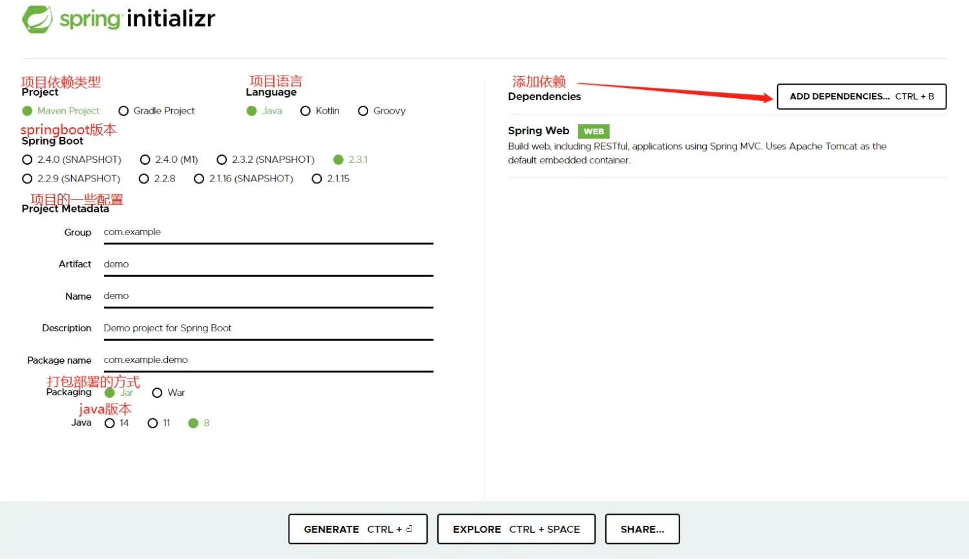Choose Java version 14
The image size is (969, 560).
110,423
